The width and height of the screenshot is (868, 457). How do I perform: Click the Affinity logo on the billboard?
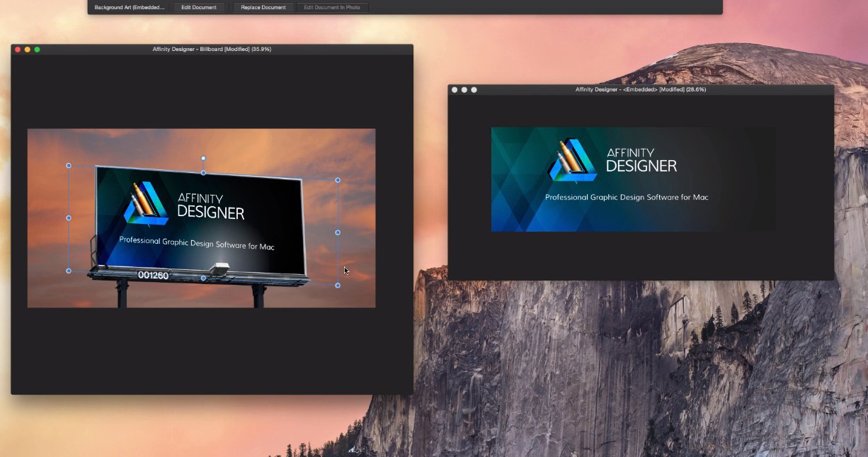146,204
